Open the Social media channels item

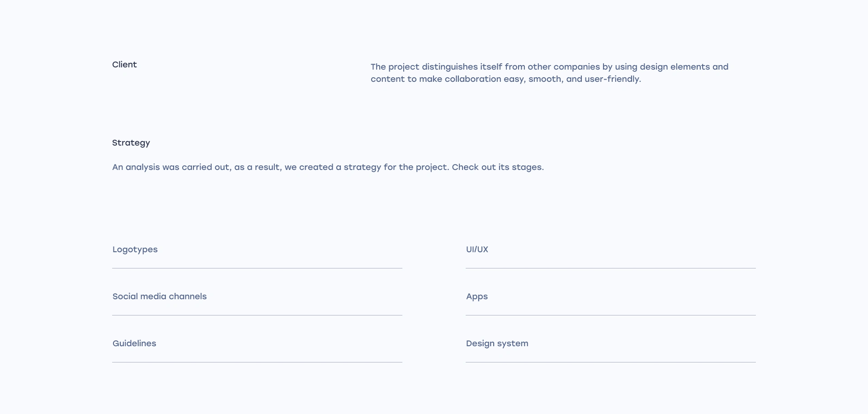pos(159,296)
